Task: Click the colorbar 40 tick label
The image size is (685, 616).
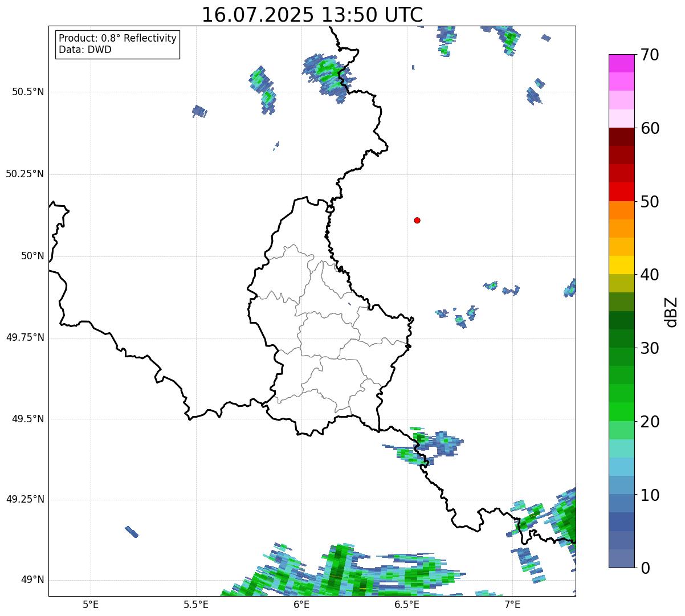Action: 650,275
